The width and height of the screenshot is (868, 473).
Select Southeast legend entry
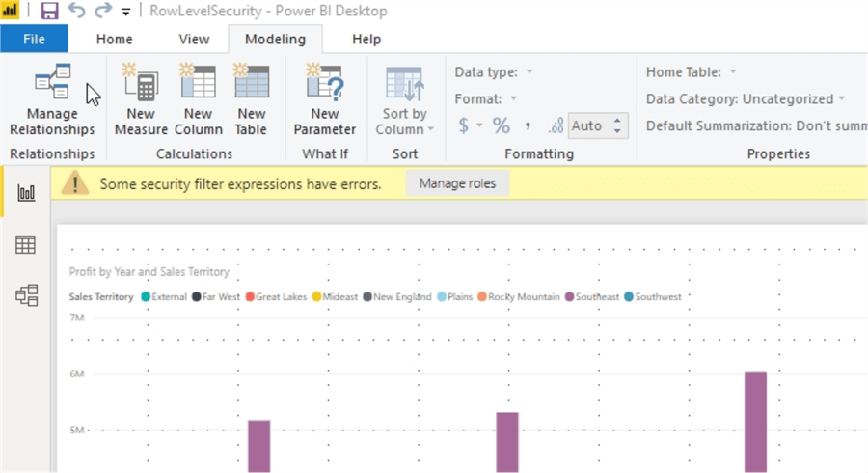point(592,297)
